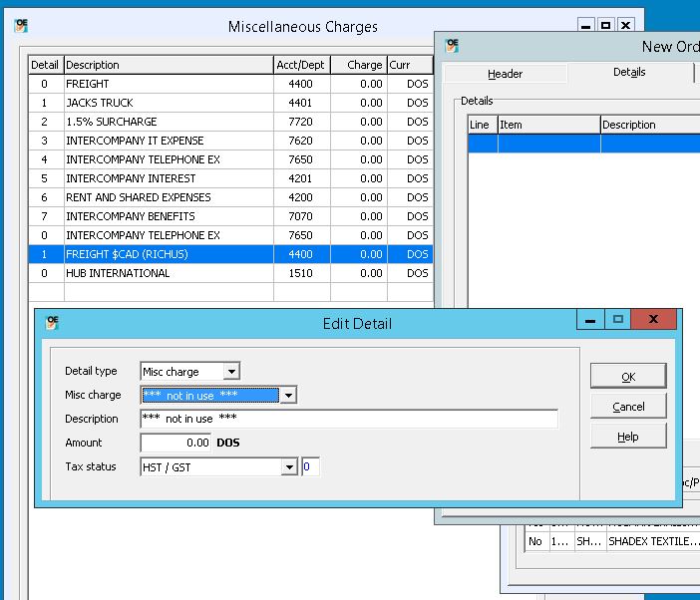The height and width of the screenshot is (600, 700).
Task: Click the OE icon in Miscellaneous Charges title bar
Action: [x=21, y=26]
